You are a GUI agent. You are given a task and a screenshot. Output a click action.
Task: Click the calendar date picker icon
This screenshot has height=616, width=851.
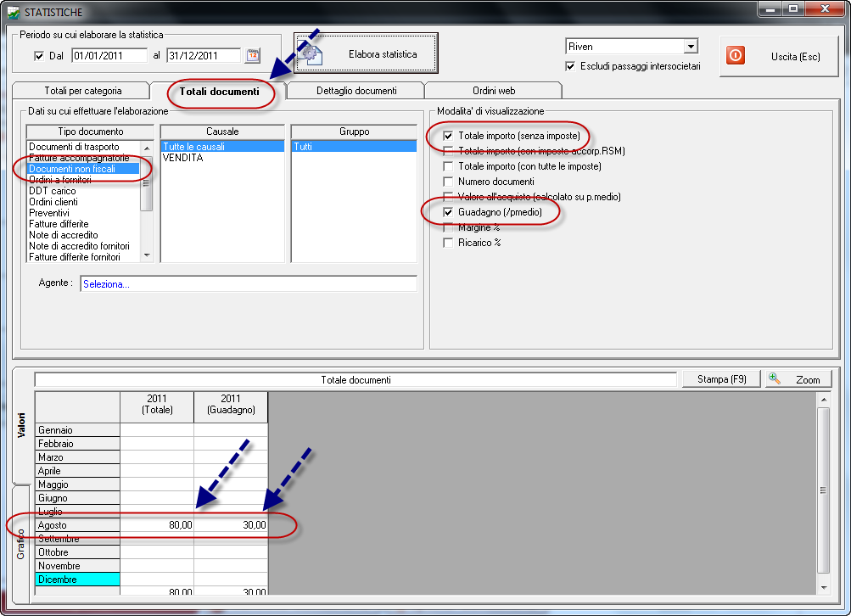tap(252, 55)
